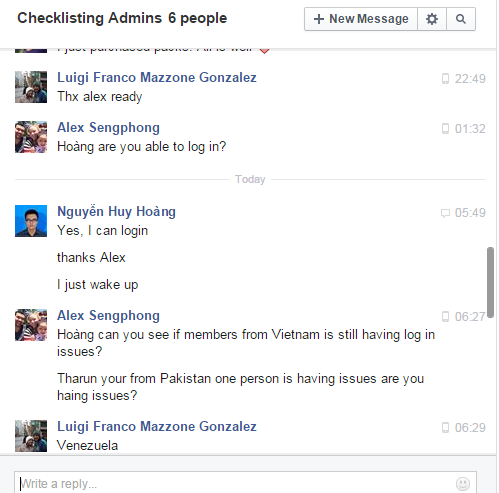Click the mobile icon beside 01:32
Image resolution: width=499 pixels, height=493 pixels.
(445, 129)
